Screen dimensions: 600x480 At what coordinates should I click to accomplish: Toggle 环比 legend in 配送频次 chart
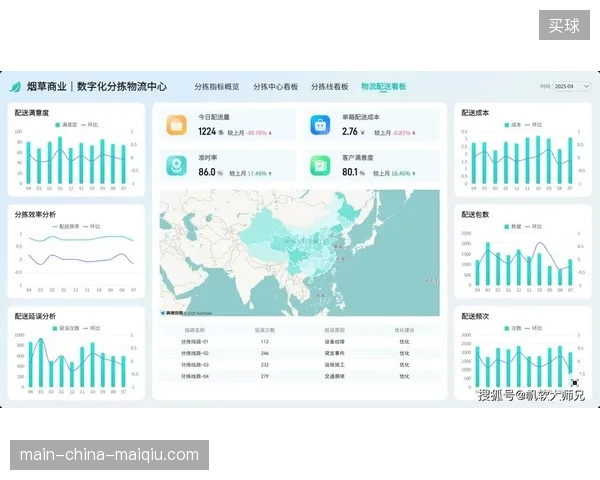[534, 328]
